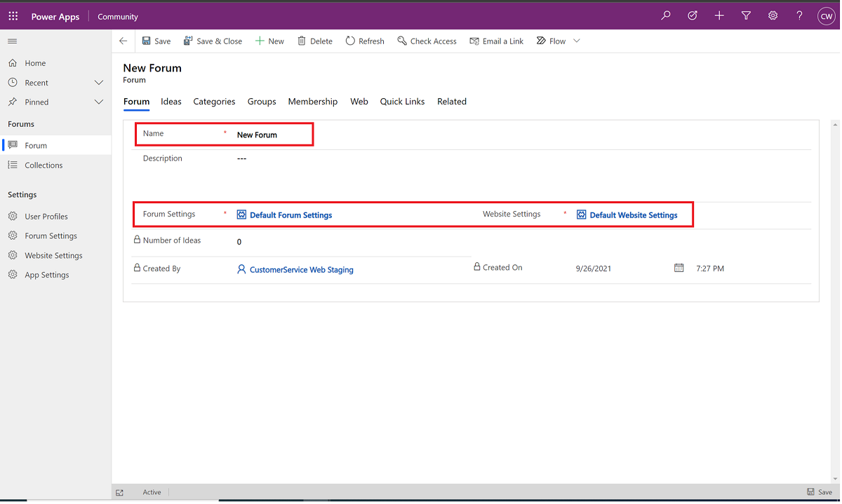Switch to the Forum tab
The image size is (842, 504).
(136, 102)
